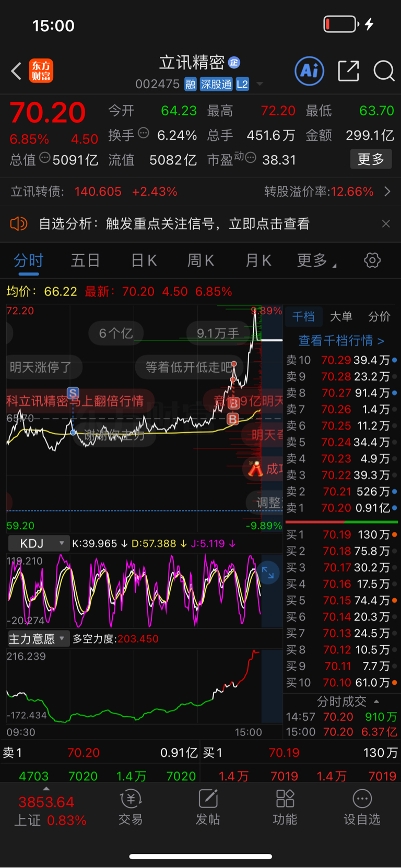Tap the 立讯精密 enterprise verified badge
Image resolution: width=401 pixels, height=868 pixels.
click(x=234, y=63)
